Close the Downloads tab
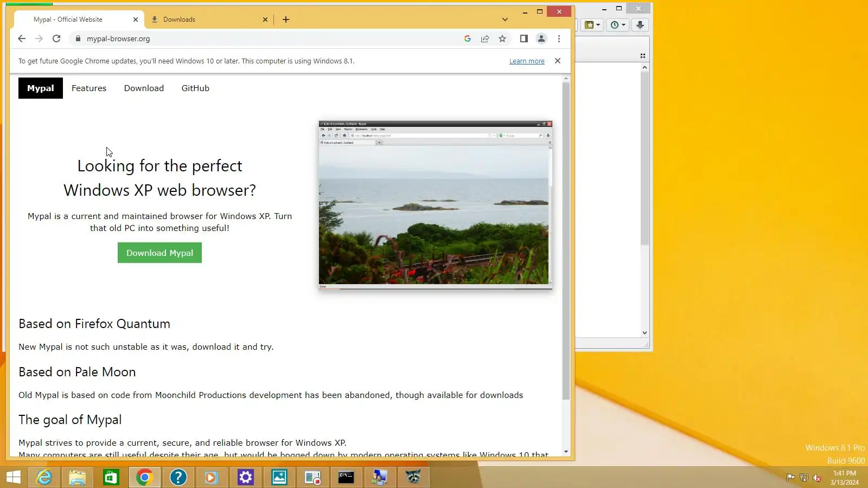 [265, 20]
